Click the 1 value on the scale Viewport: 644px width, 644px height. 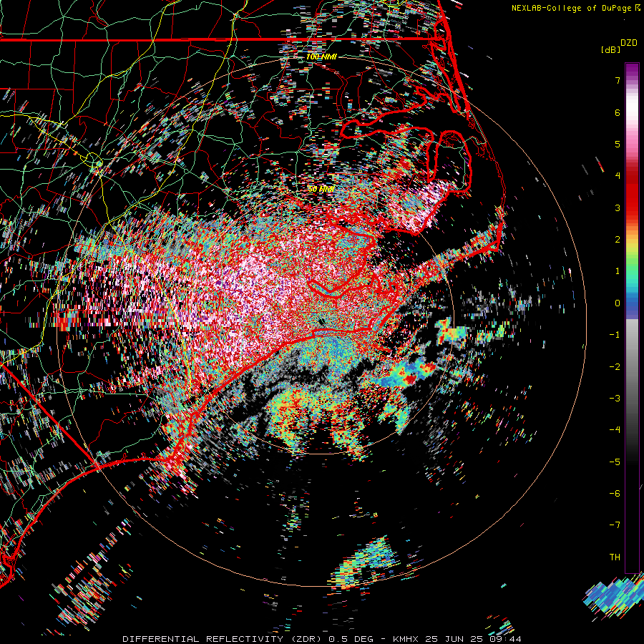tap(618, 271)
